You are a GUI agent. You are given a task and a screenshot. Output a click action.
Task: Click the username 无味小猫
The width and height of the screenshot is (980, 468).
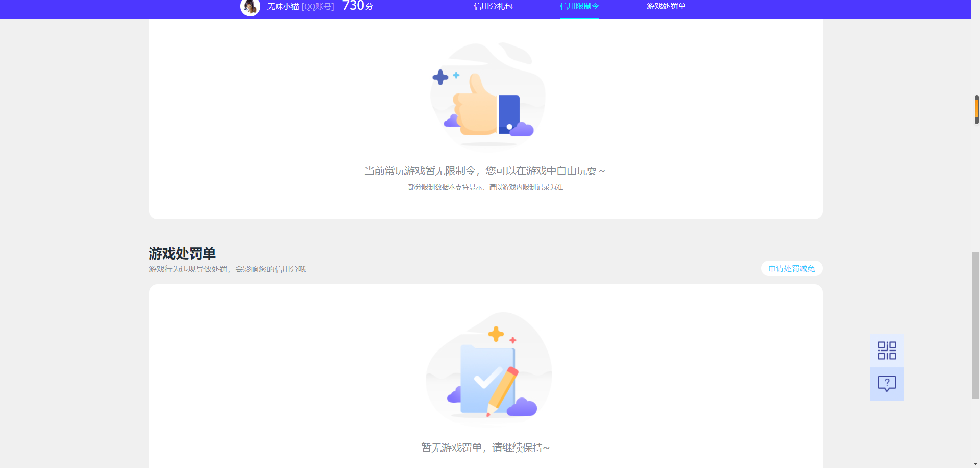click(283, 7)
